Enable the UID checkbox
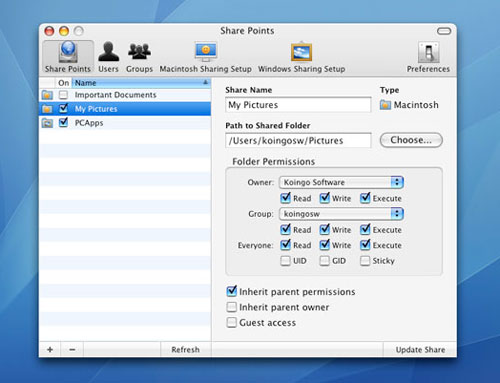Image resolution: width=500 pixels, height=383 pixels. 285,261
